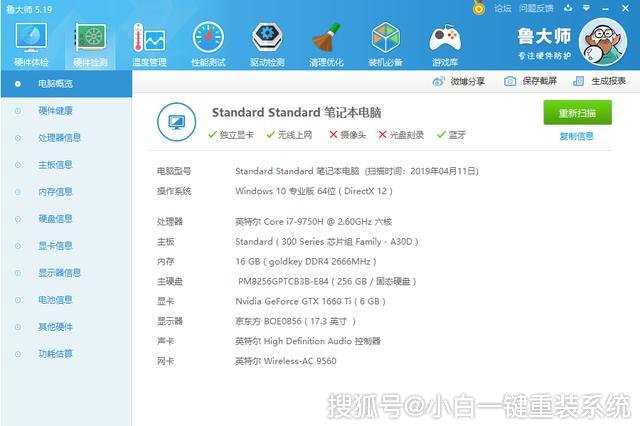640x426 pixels.
Task: Click 生成报表 text label
Action: click(x=609, y=81)
